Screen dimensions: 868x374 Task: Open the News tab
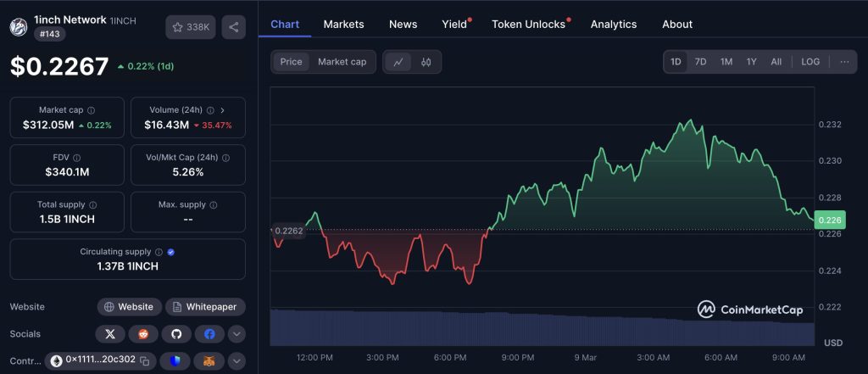coord(403,25)
